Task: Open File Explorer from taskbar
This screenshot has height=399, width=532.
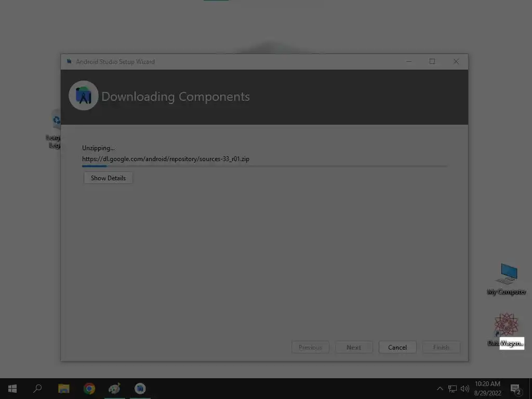Action: click(63, 389)
